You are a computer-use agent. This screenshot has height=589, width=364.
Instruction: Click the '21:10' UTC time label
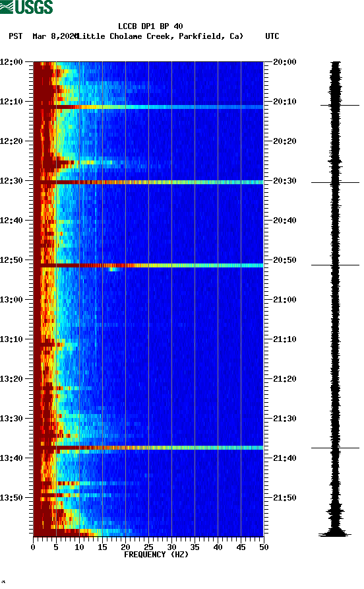(x=285, y=339)
